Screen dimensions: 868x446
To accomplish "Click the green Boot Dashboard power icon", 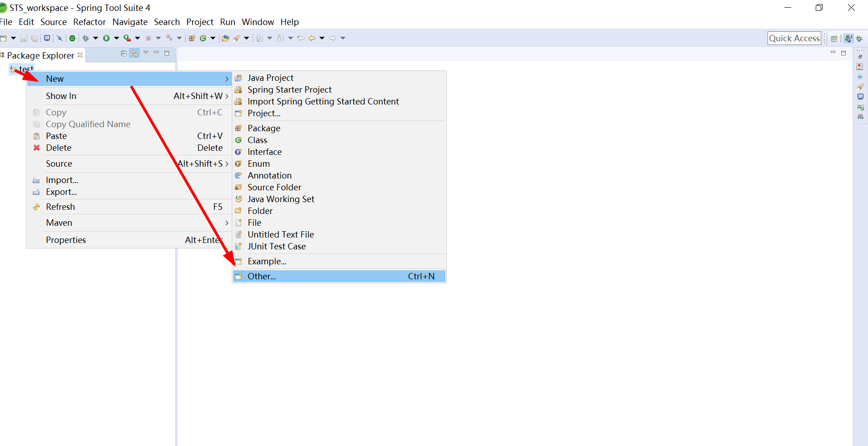I will click(x=72, y=38).
